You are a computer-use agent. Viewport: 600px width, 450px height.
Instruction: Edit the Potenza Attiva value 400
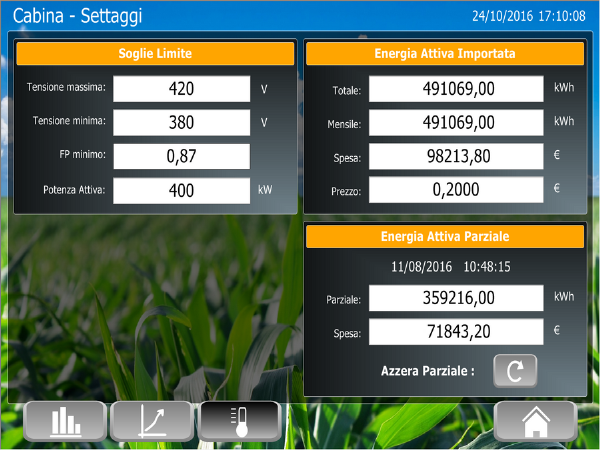click(x=181, y=190)
